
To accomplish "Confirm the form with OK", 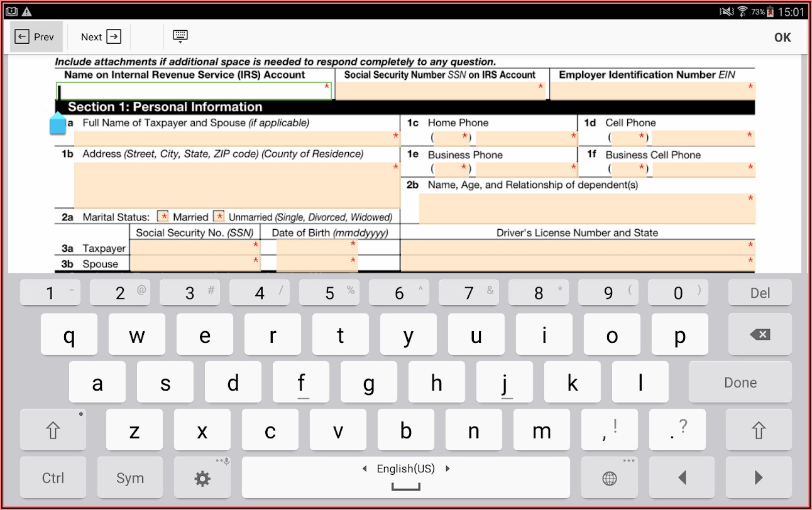I will point(782,38).
